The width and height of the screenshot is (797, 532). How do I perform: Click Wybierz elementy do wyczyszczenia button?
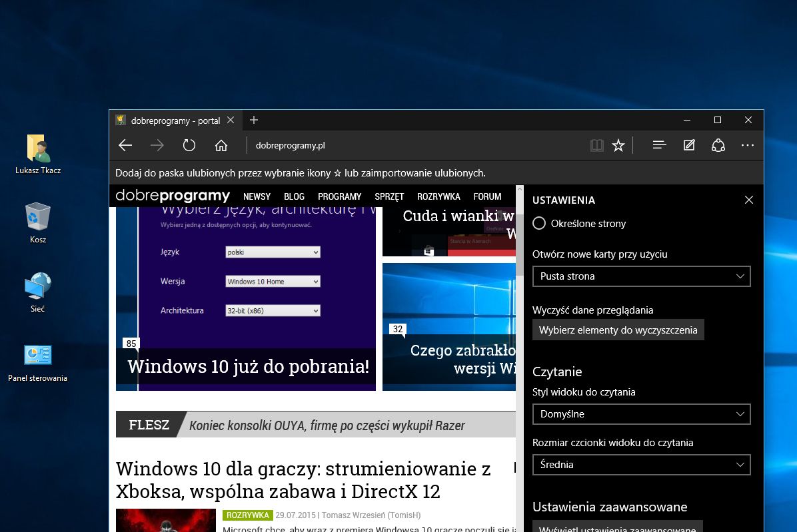coord(618,330)
